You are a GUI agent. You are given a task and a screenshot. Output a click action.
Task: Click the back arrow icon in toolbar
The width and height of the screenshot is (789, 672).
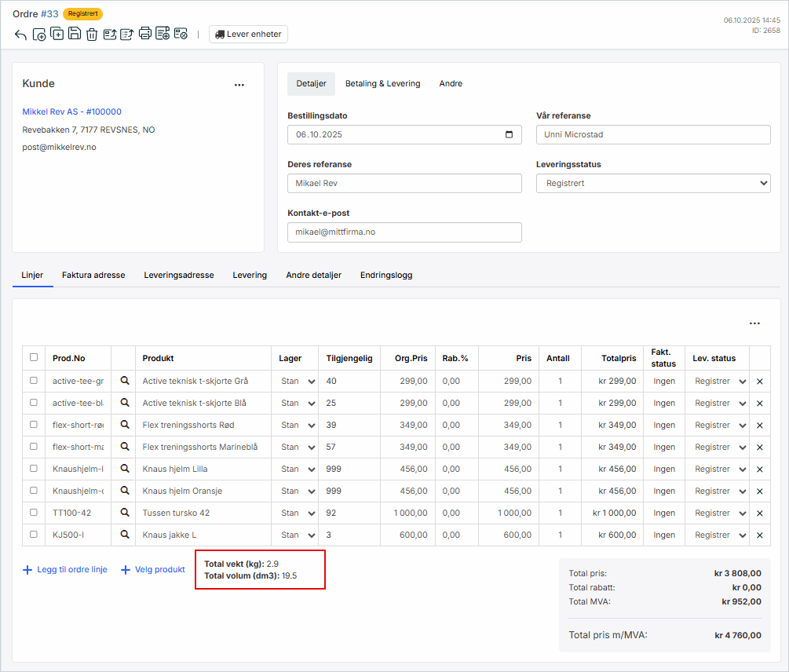[21, 35]
